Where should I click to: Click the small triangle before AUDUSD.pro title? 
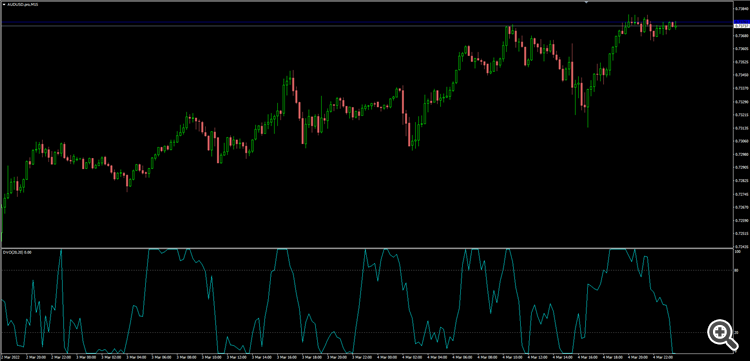pyautogui.click(x=3, y=4)
